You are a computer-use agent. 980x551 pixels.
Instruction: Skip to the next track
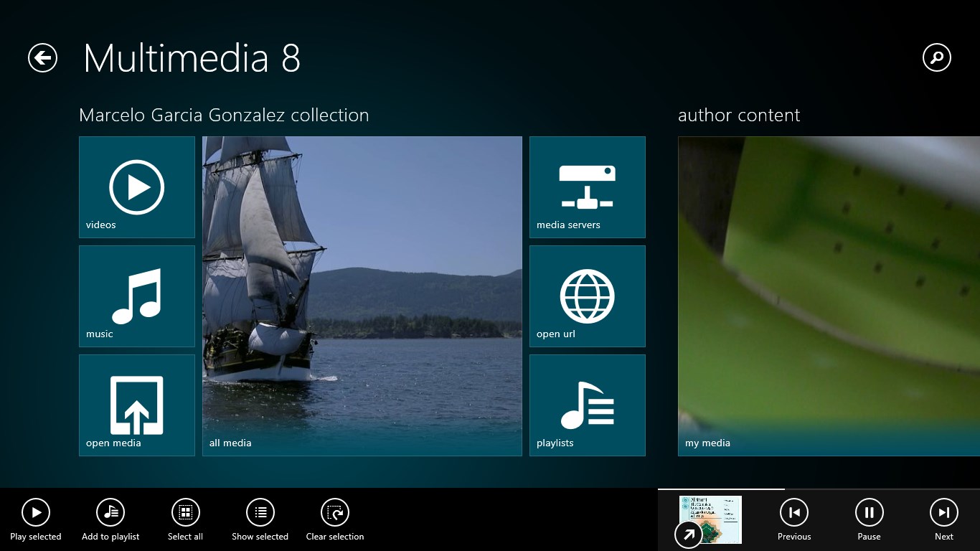[943, 512]
